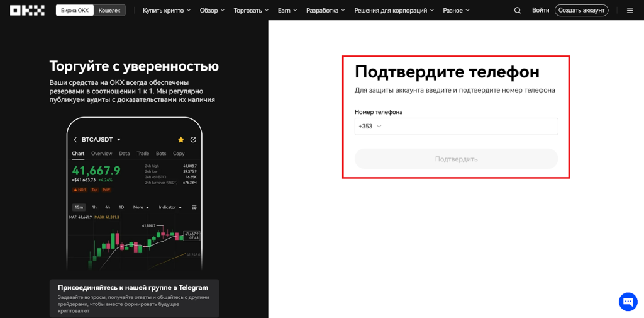
Task: Open the Решения для корпораций menu
Action: coord(394,10)
